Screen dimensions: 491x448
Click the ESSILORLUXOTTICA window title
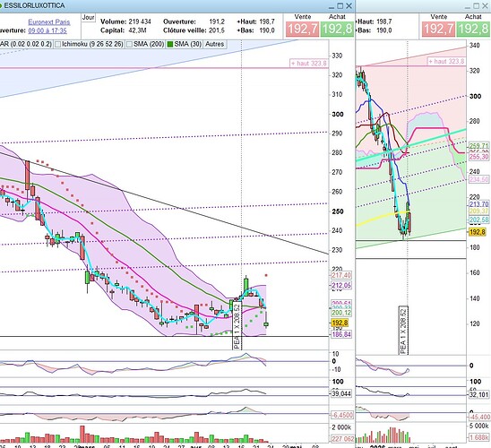click(34, 5)
